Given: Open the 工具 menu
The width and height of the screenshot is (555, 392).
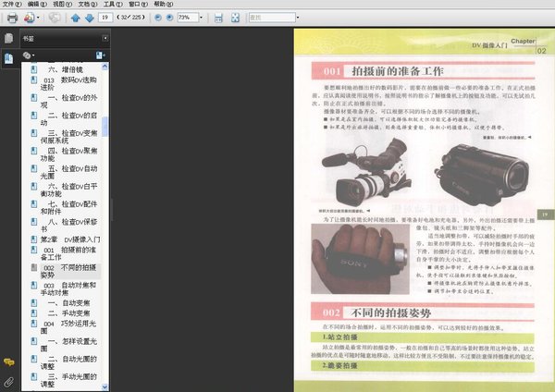Looking at the screenshot, I should click(113, 5).
